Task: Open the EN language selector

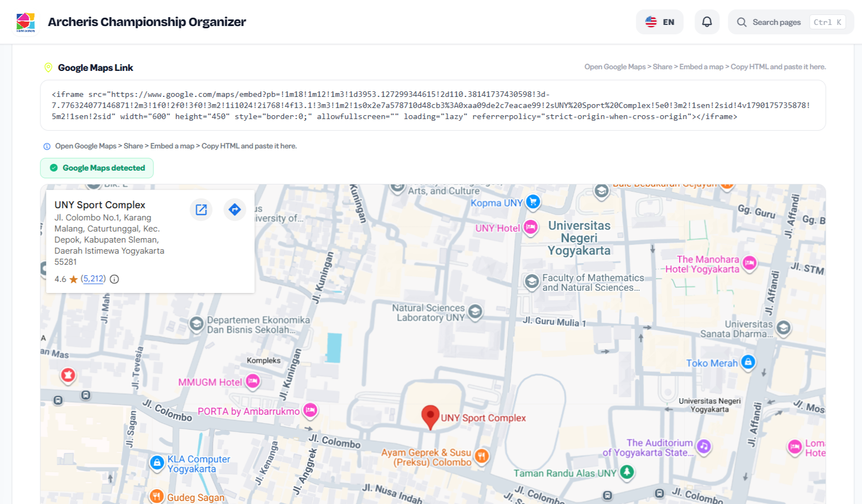Action: pyautogui.click(x=660, y=22)
